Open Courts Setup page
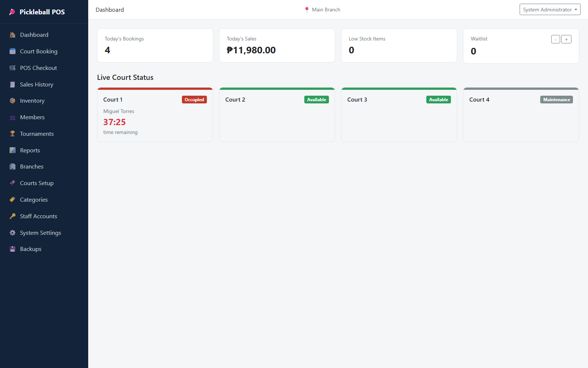This screenshot has height=368, width=588. (x=44, y=183)
